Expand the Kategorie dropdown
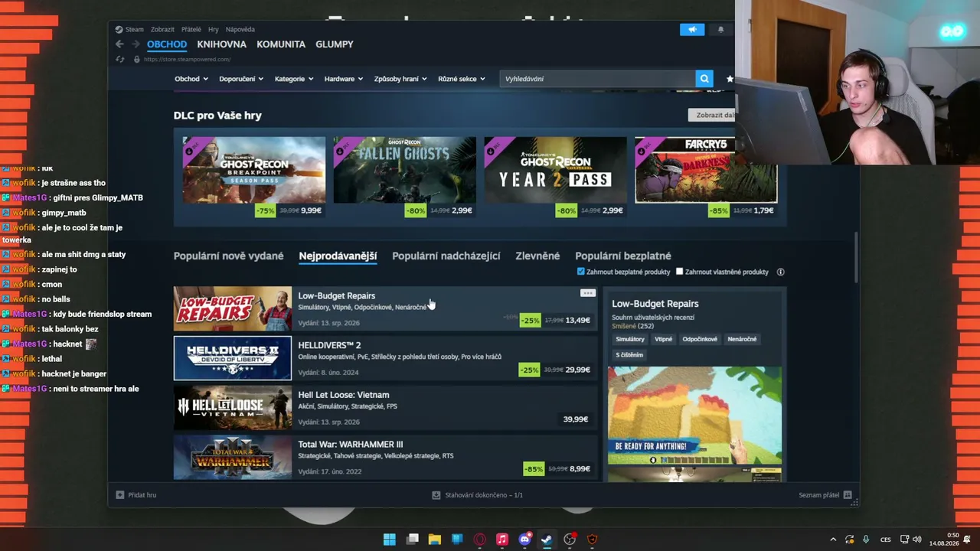 click(x=294, y=79)
